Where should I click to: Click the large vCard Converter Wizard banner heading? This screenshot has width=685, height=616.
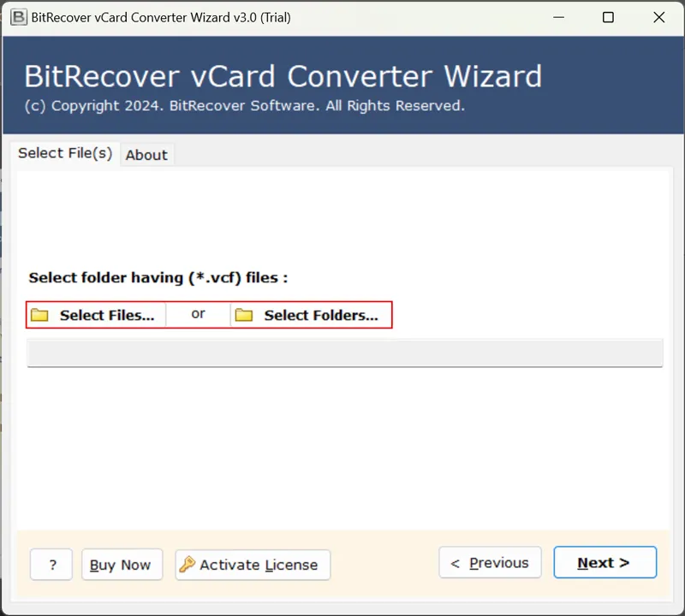click(x=283, y=76)
